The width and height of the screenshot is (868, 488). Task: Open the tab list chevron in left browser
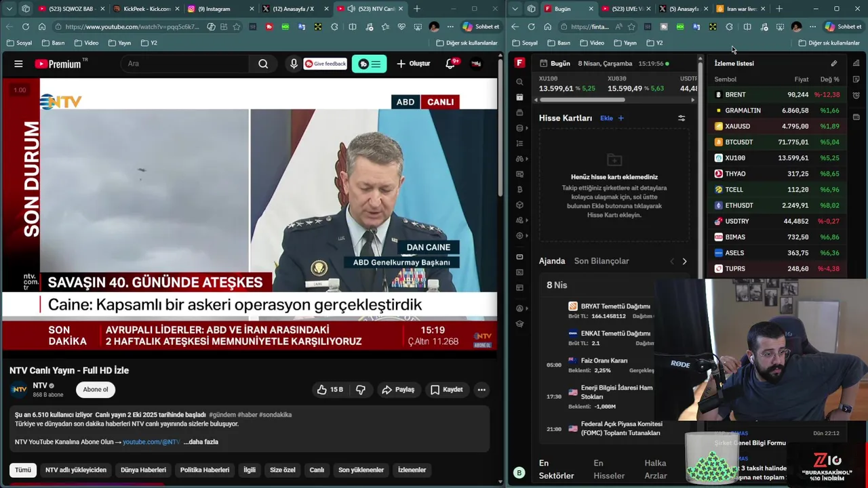[9, 9]
